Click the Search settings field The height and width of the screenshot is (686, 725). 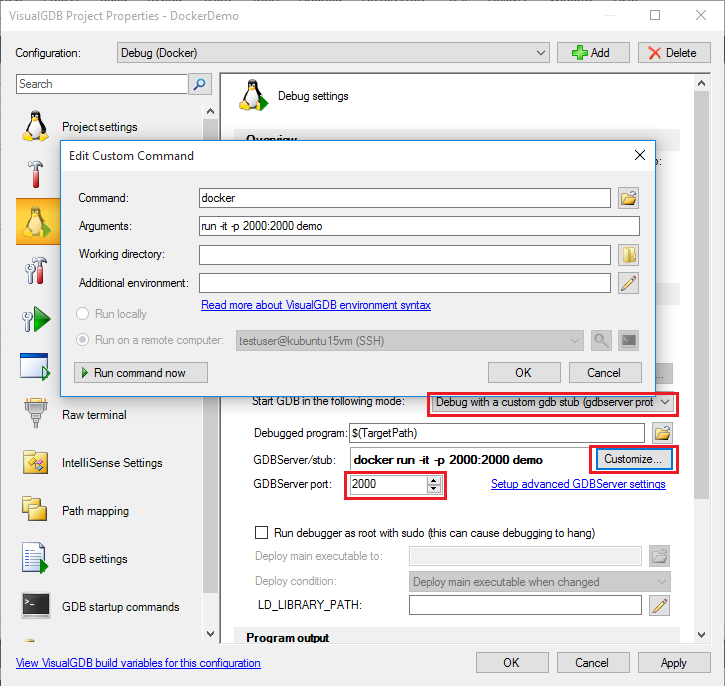click(102, 84)
